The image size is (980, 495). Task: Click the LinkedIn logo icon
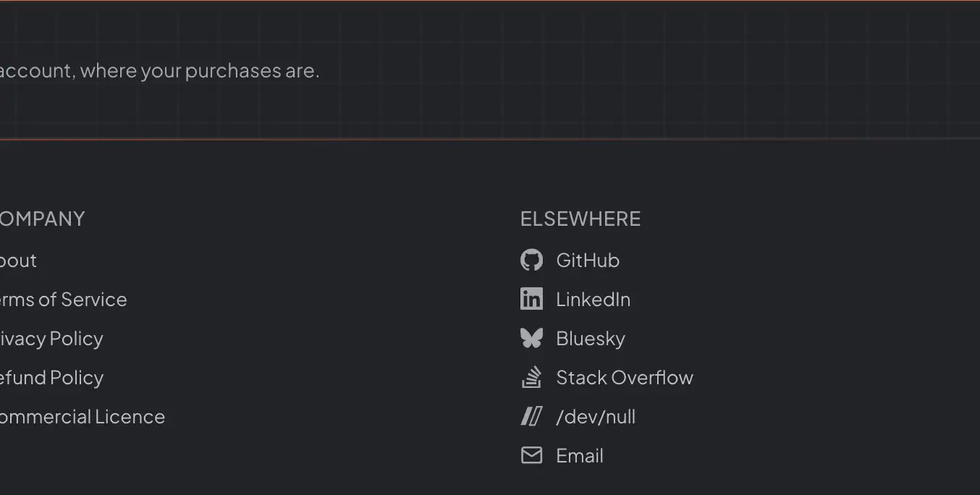pos(531,299)
